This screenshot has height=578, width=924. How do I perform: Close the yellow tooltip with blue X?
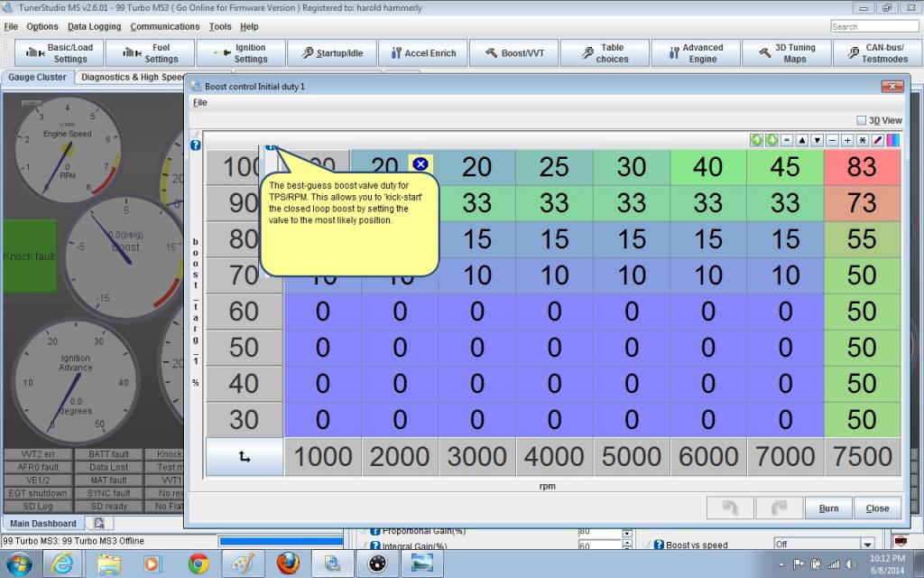tap(420, 164)
